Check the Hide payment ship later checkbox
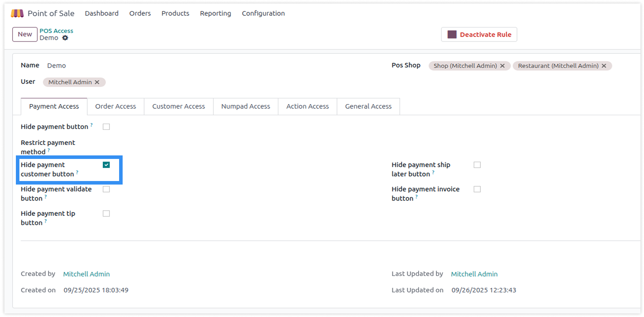The height and width of the screenshot is (317, 644). point(477,165)
